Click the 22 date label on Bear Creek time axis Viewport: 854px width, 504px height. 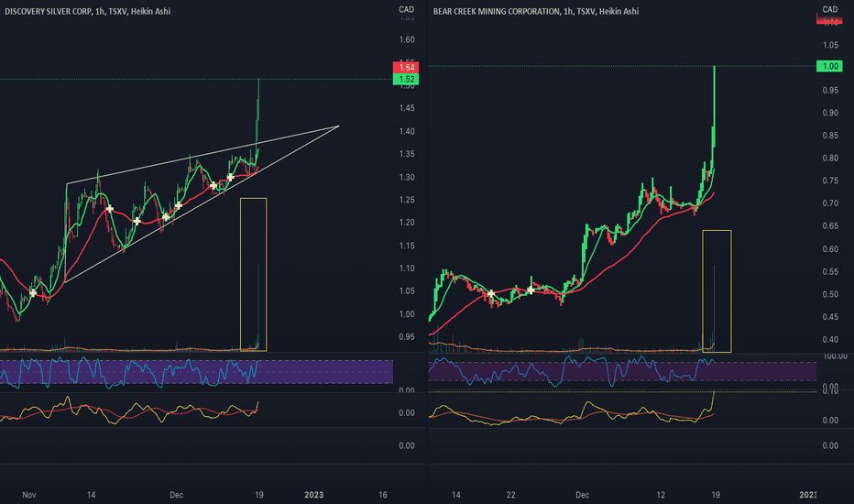tap(510, 495)
